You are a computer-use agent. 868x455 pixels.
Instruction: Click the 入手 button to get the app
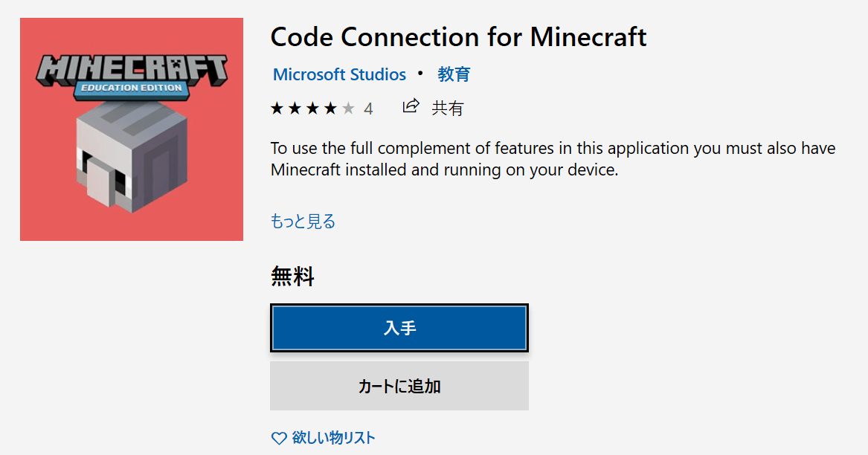(x=399, y=328)
